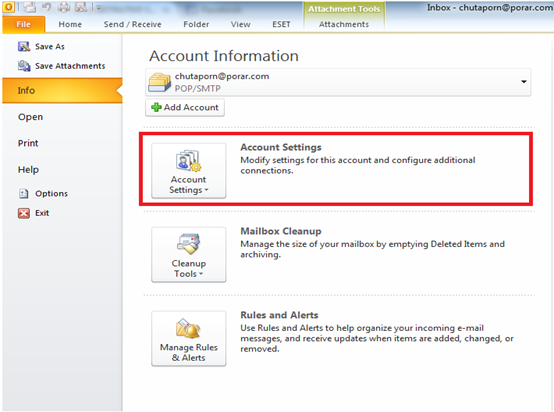Open the File tab
Viewport: 554px width, 412px height.
(23, 24)
